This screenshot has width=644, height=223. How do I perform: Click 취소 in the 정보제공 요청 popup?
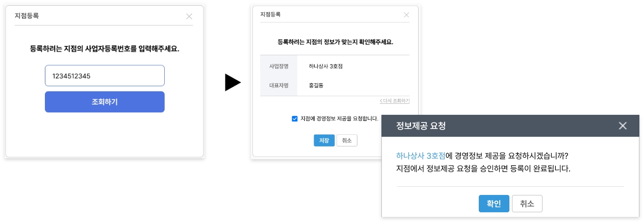point(527,204)
